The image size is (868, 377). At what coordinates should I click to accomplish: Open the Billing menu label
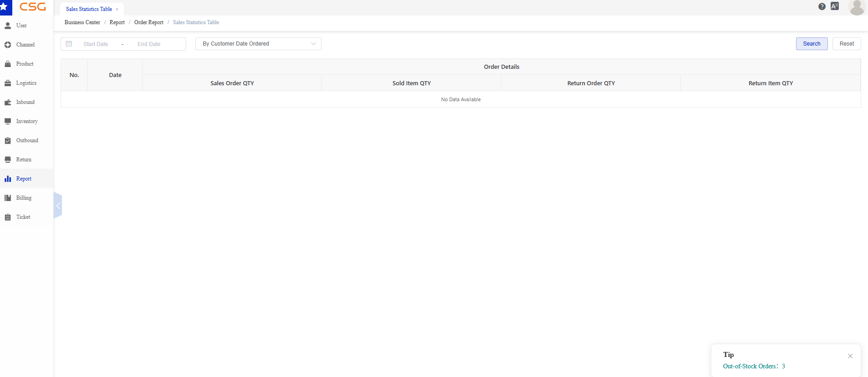24,198
